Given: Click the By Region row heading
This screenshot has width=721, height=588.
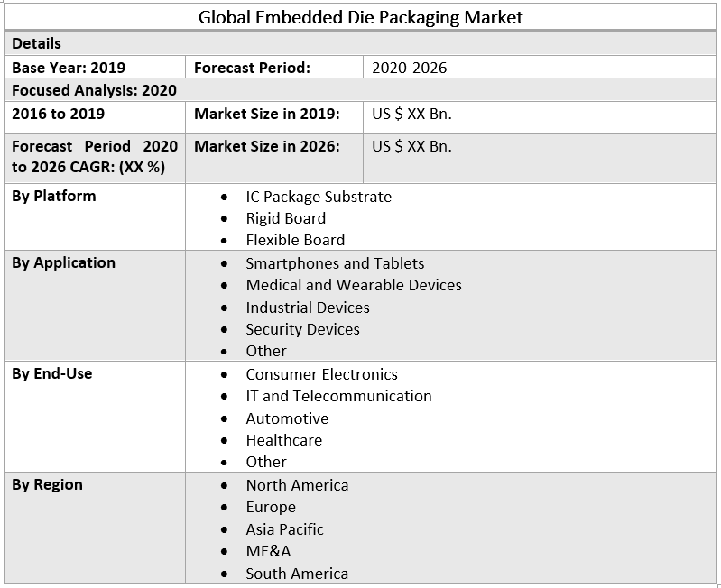Looking at the screenshot, I should [x=47, y=484].
